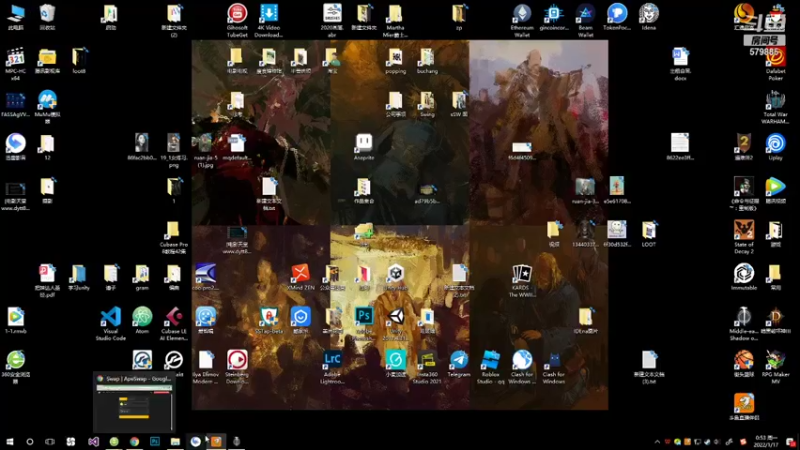Select the LOOT folder icon

tap(648, 234)
